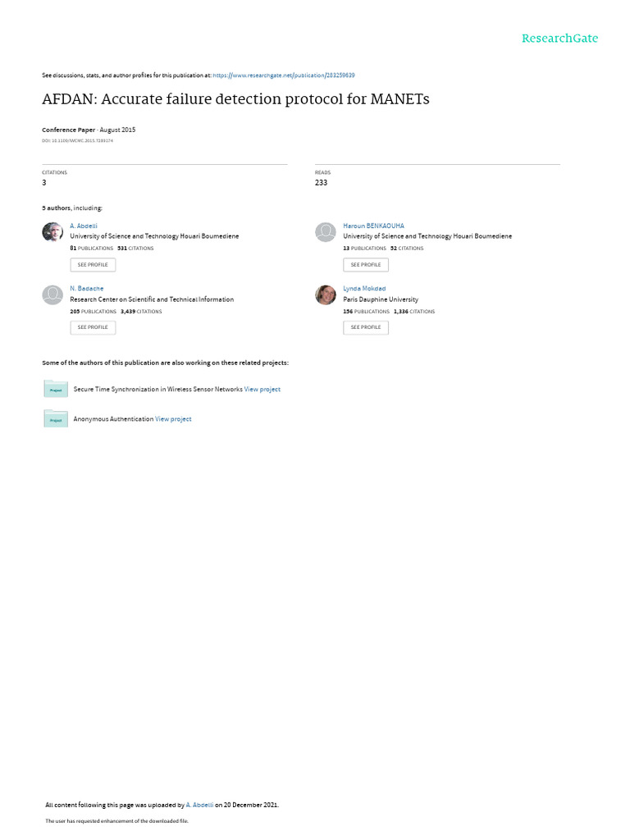Click See Profile under Haroun Benkaouha

pos(366,265)
